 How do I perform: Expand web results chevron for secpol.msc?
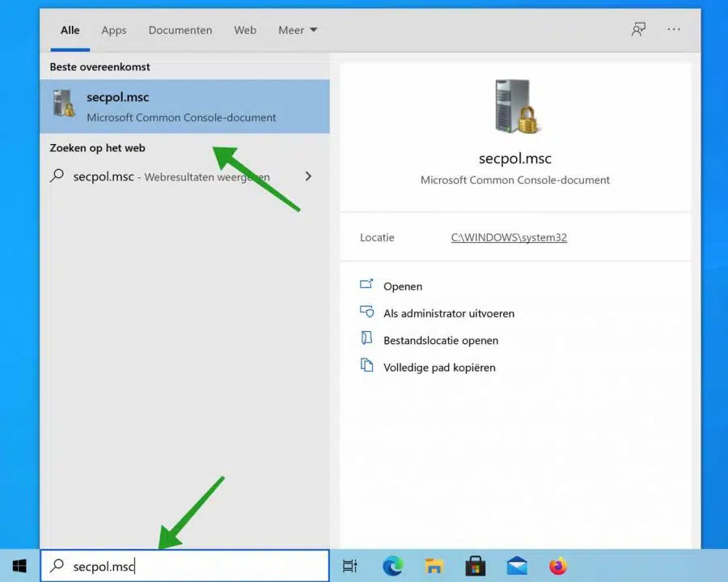pyautogui.click(x=308, y=176)
